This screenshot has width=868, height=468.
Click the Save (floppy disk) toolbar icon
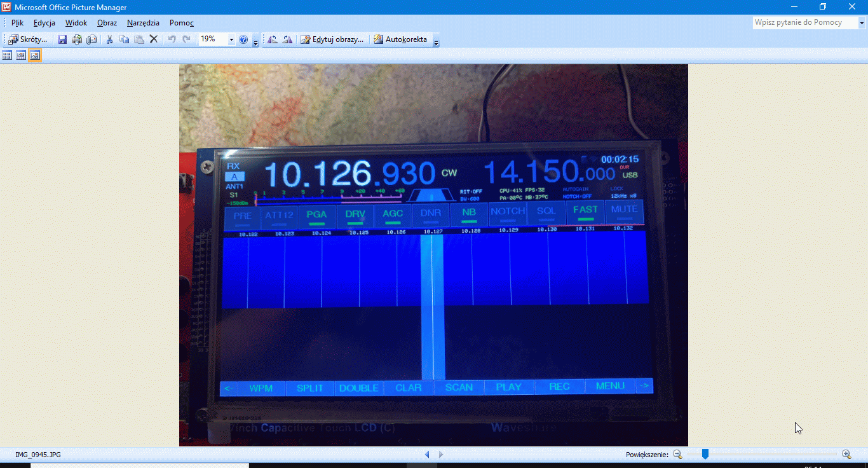point(62,39)
